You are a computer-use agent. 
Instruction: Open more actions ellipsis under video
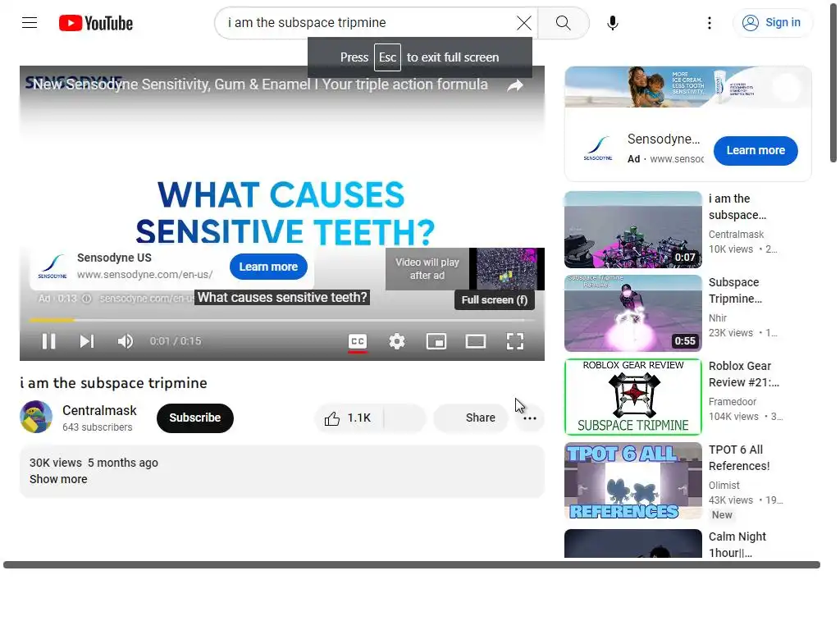click(x=529, y=418)
